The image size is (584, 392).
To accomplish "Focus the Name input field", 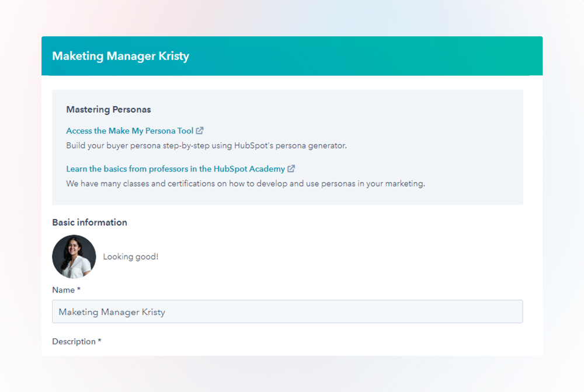I will click(x=287, y=311).
